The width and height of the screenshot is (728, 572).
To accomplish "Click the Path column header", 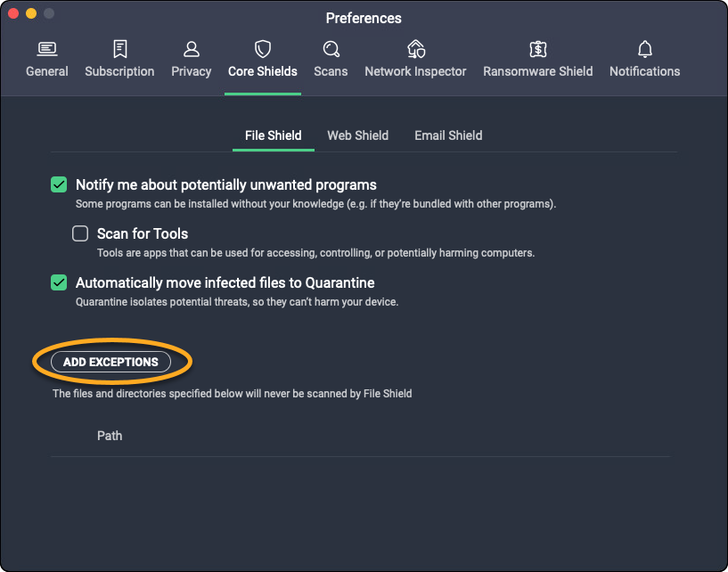I will (110, 436).
